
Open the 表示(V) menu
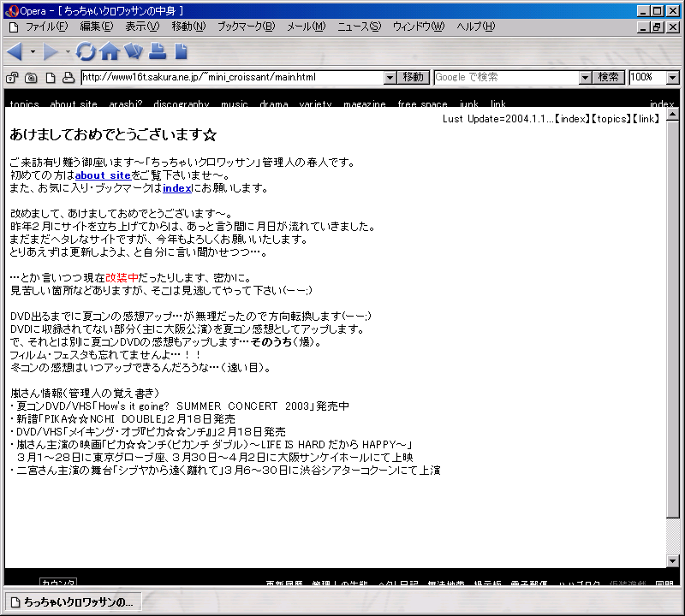point(142,27)
